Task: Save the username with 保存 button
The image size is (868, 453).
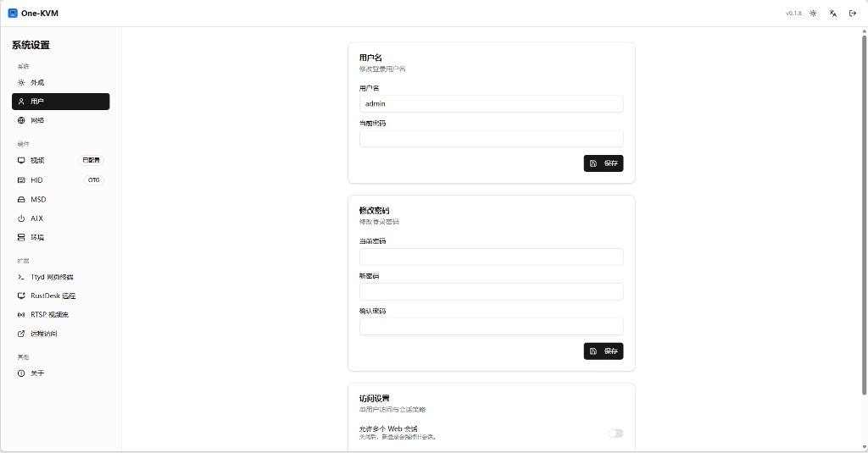Action: [603, 163]
